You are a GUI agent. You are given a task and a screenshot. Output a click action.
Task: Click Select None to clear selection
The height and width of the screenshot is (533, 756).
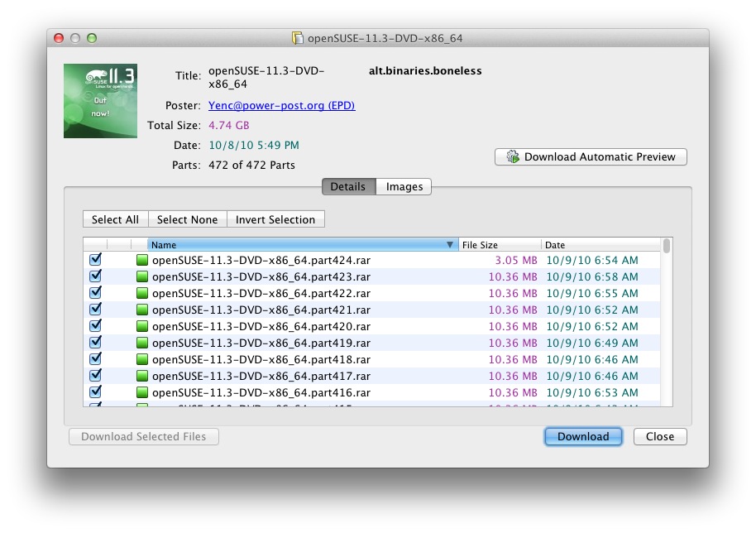pyautogui.click(x=188, y=219)
